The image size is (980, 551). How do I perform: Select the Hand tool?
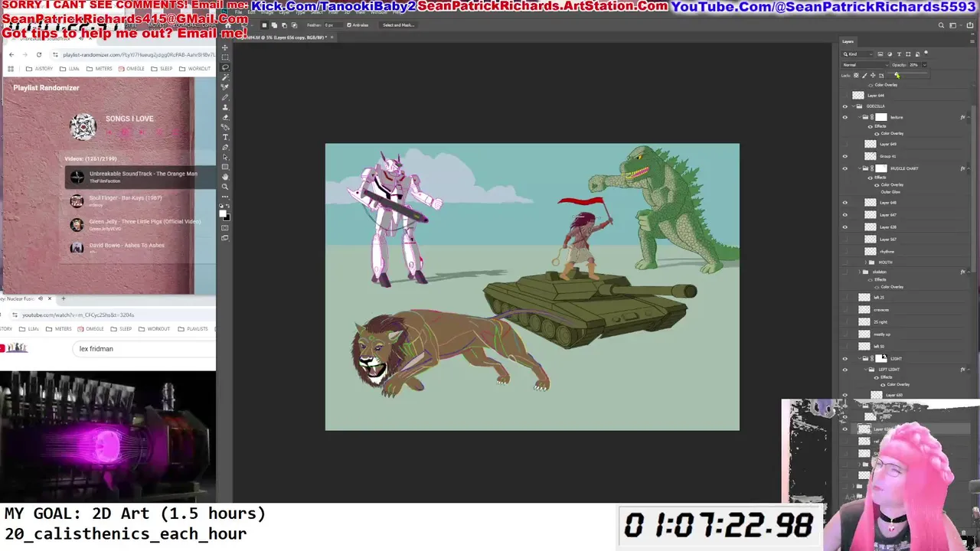[x=225, y=177]
